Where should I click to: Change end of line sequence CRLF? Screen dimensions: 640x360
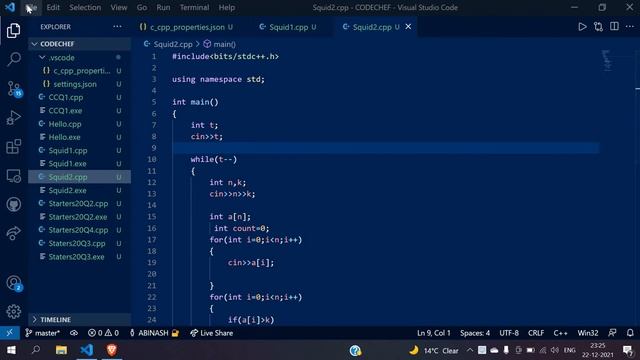click(x=536, y=333)
